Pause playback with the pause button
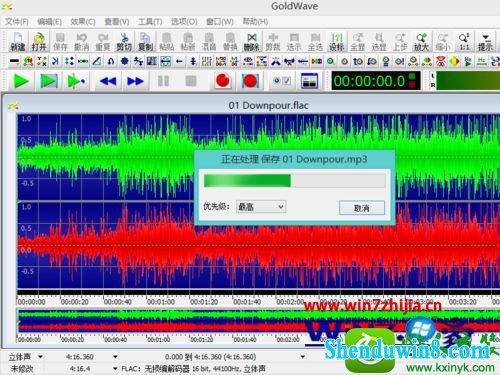This screenshot has width=500, height=375. 163,81
